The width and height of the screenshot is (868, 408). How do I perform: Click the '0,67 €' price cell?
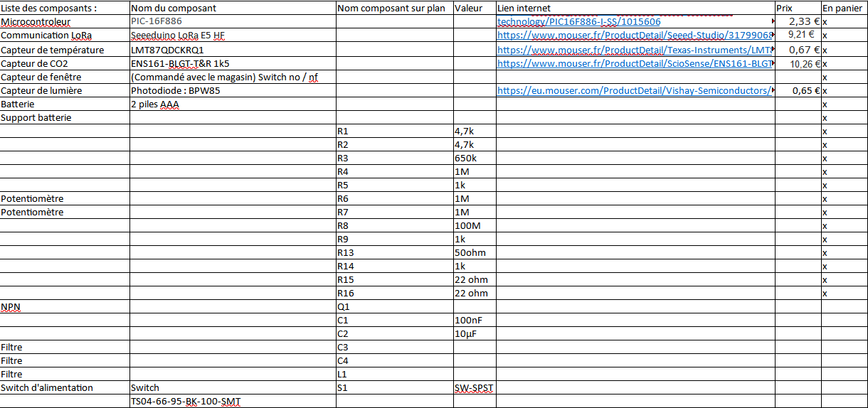coord(798,50)
